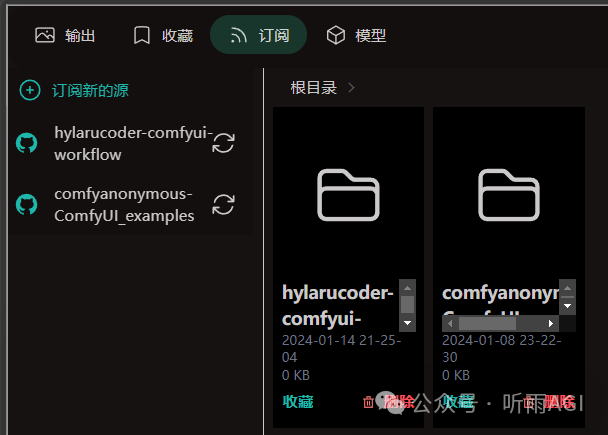The width and height of the screenshot is (608, 435).
Task: Click date 2024-01-14 21-25-04 text
Action: [341, 349]
